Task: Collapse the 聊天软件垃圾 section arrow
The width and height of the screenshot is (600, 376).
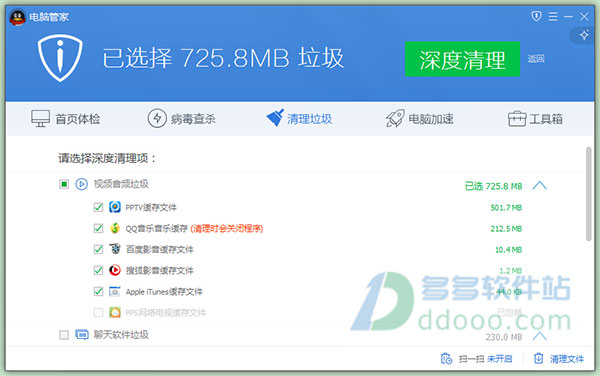Action: (x=540, y=336)
